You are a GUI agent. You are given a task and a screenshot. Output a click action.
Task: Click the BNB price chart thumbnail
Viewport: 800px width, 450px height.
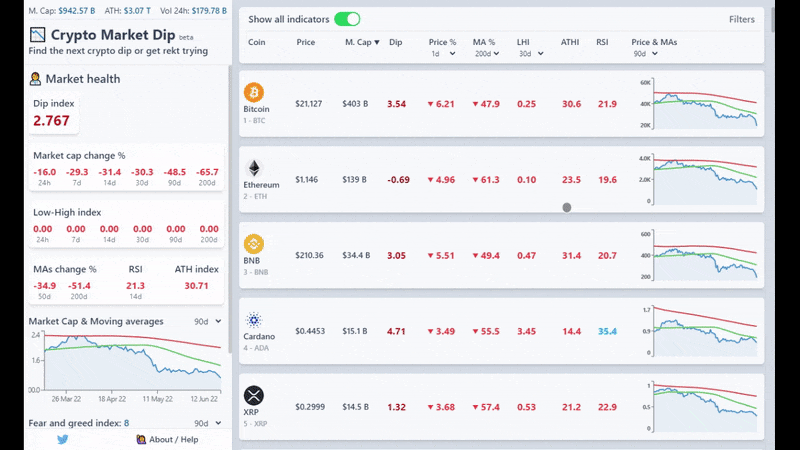(698, 255)
